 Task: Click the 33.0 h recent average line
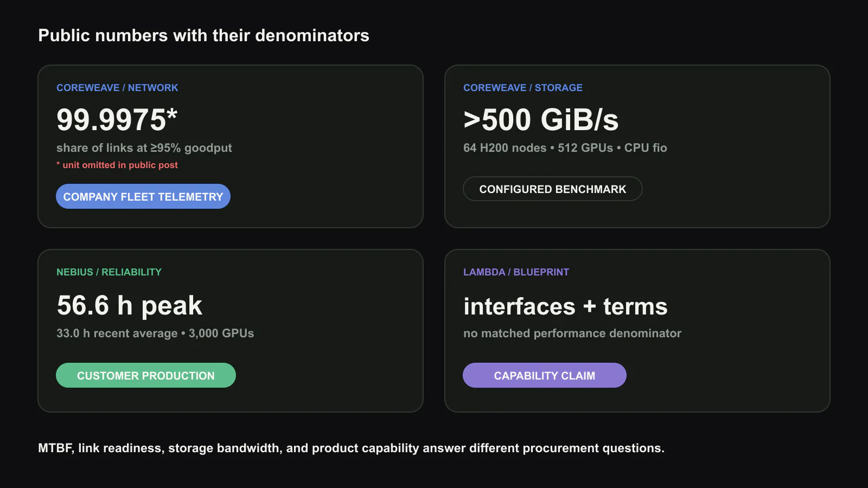pos(155,333)
